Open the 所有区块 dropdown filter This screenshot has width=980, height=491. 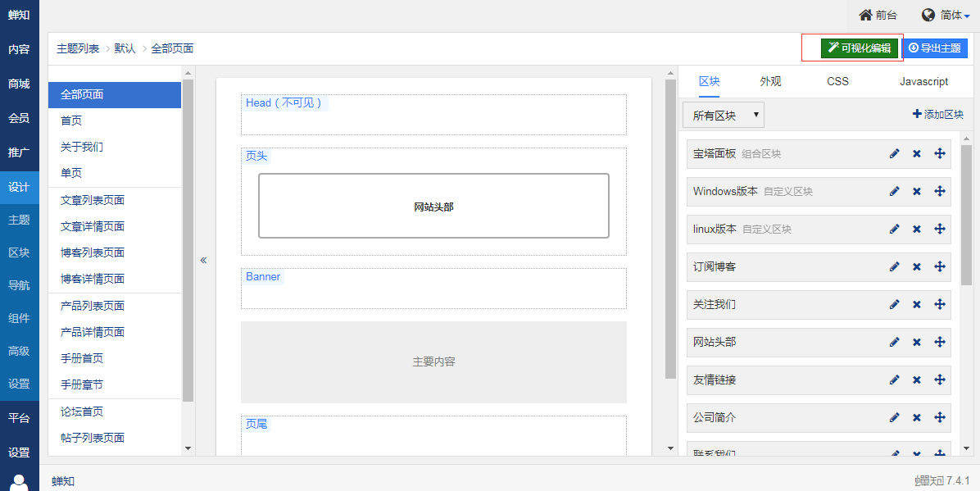tap(723, 116)
